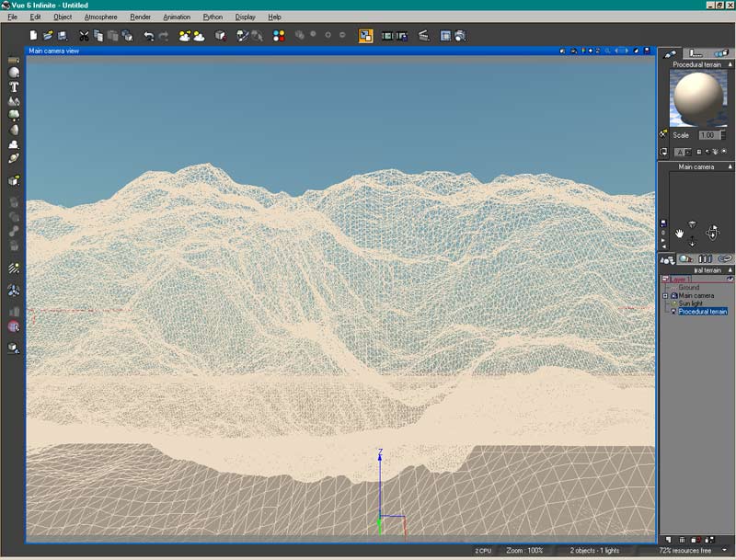Select the Text tool in left toolbar
This screenshot has width=736, height=560.
point(14,86)
